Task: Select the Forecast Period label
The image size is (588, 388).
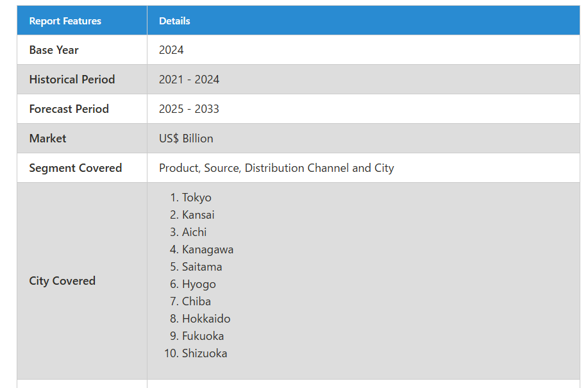Action: [x=69, y=109]
